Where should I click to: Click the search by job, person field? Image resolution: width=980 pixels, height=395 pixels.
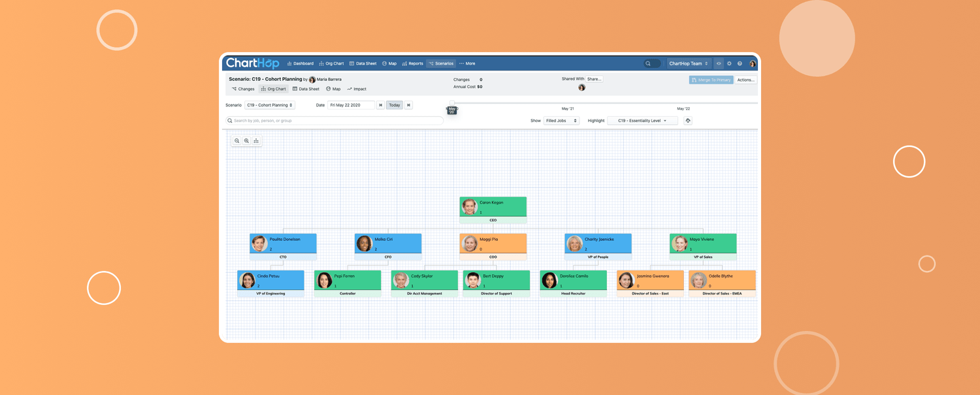coord(335,121)
